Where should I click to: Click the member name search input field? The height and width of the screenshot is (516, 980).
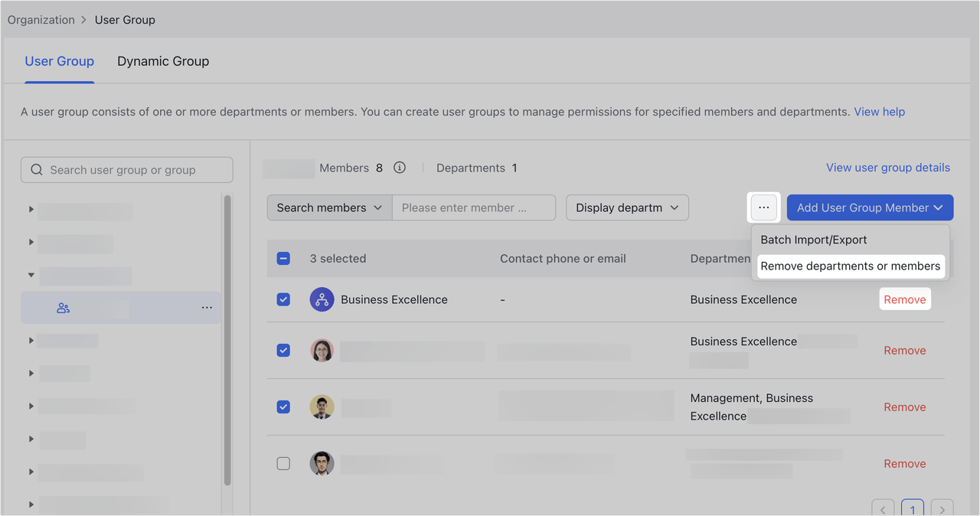473,207
